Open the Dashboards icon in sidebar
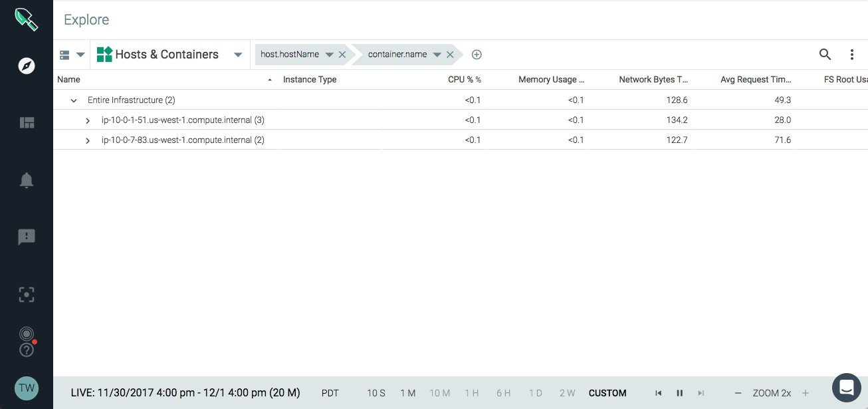 (x=27, y=122)
